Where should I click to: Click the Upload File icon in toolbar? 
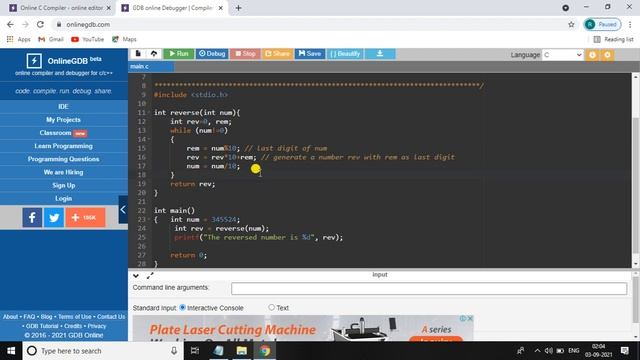[x=153, y=53]
